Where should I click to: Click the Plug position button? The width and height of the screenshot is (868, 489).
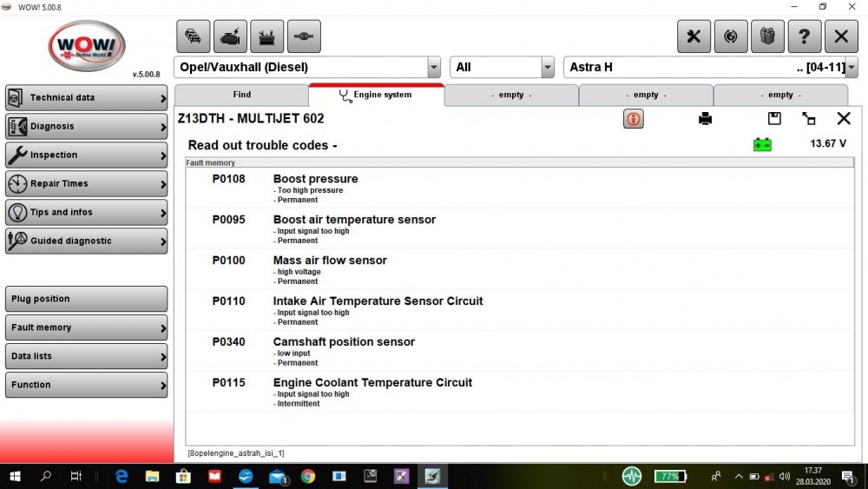86,299
